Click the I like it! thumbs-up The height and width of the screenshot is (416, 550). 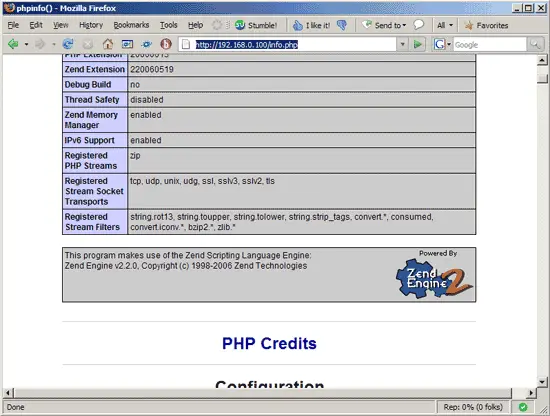[x=311, y=25]
